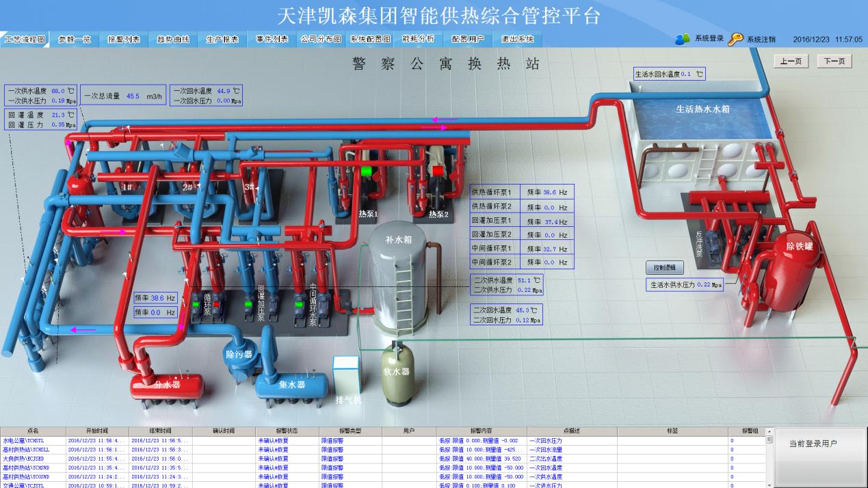Toggle green status indicator on 热泵1
The width and height of the screenshot is (868, 488).
[x=367, y=171]
